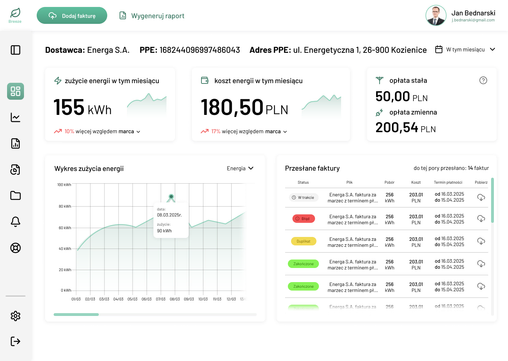Click the horizontal scroll bar under the energy chart

(x=155, y=314)
